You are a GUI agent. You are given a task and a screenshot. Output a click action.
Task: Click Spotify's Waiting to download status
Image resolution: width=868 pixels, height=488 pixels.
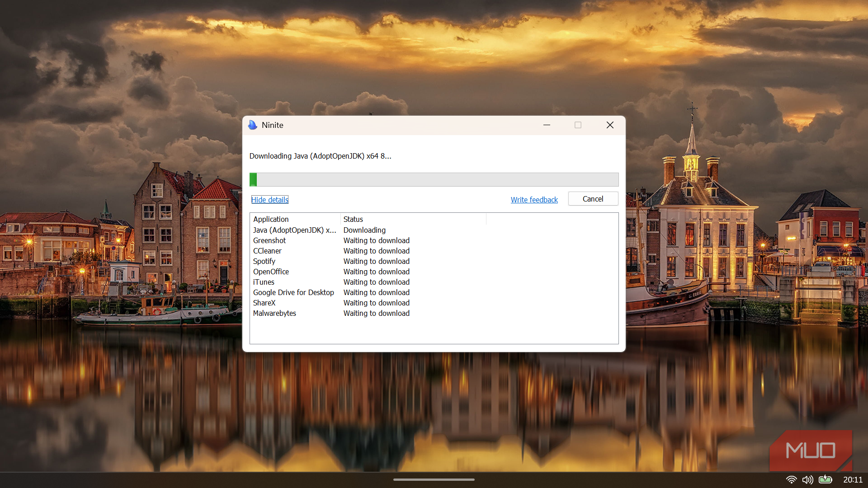tap(376, 261)
